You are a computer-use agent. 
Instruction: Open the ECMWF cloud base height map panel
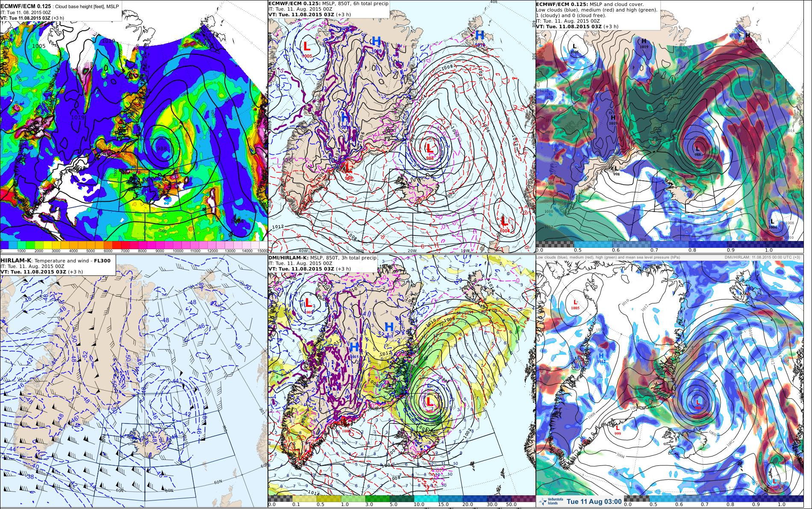134,127
